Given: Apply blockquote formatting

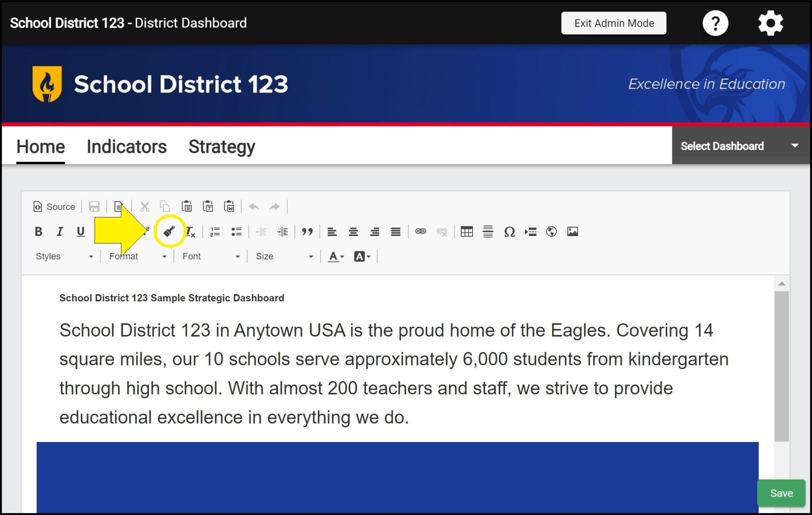Looking at the screenshot, I should click(308, 232).
